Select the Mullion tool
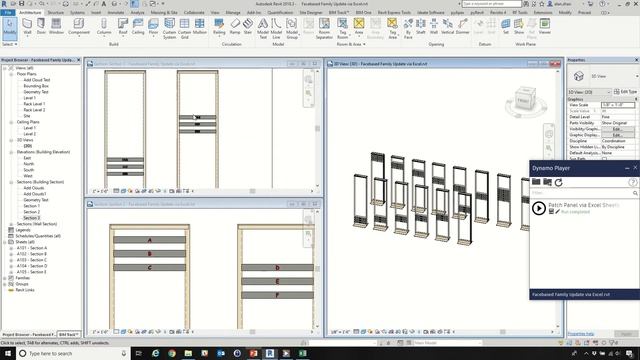Image resolution: width=640 pixels, height=360 pixels. point(200,26)
